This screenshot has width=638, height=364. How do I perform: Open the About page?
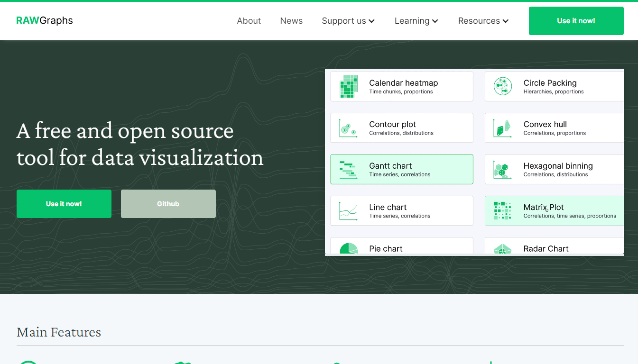tap(249, 21)
